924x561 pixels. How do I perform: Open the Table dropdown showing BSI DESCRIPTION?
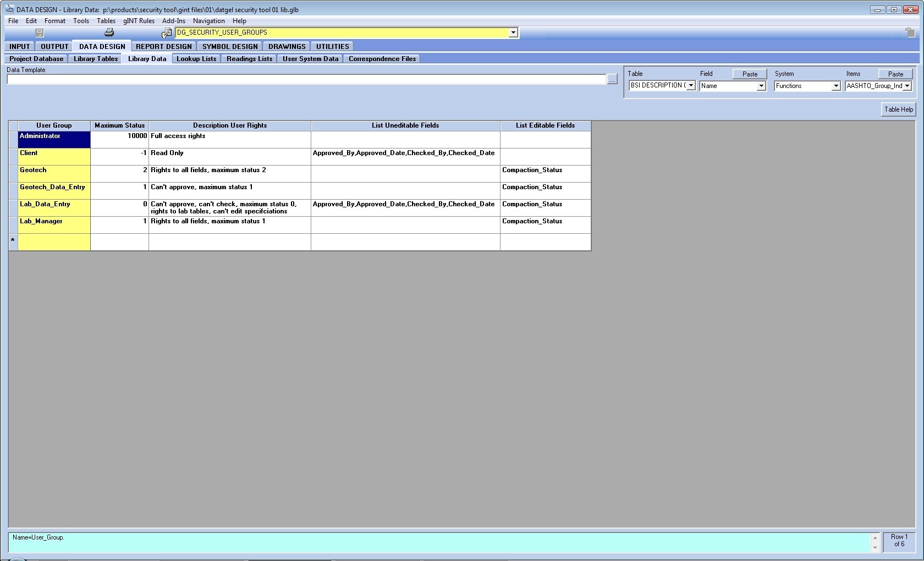691,85
